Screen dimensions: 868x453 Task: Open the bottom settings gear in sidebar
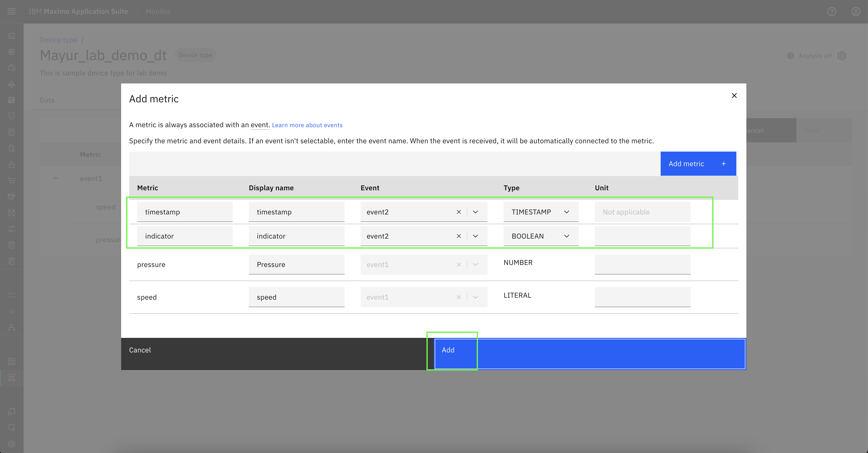[x=12, y=444]
